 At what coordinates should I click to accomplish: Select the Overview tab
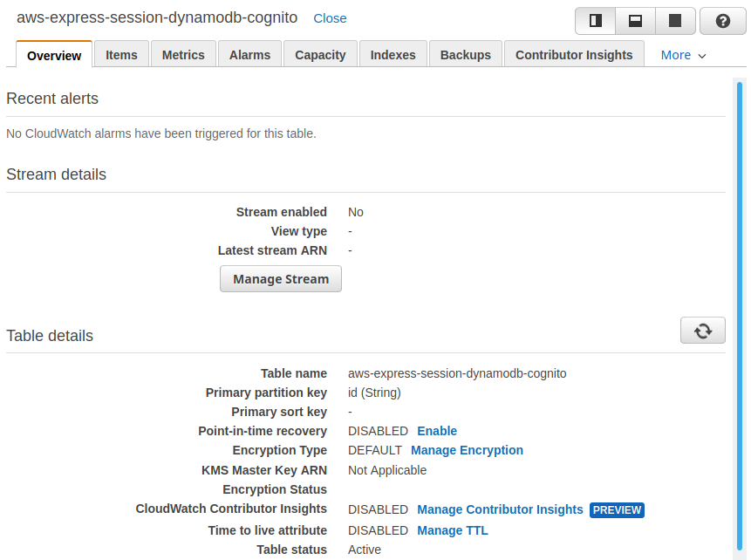(x=54, y=55)
